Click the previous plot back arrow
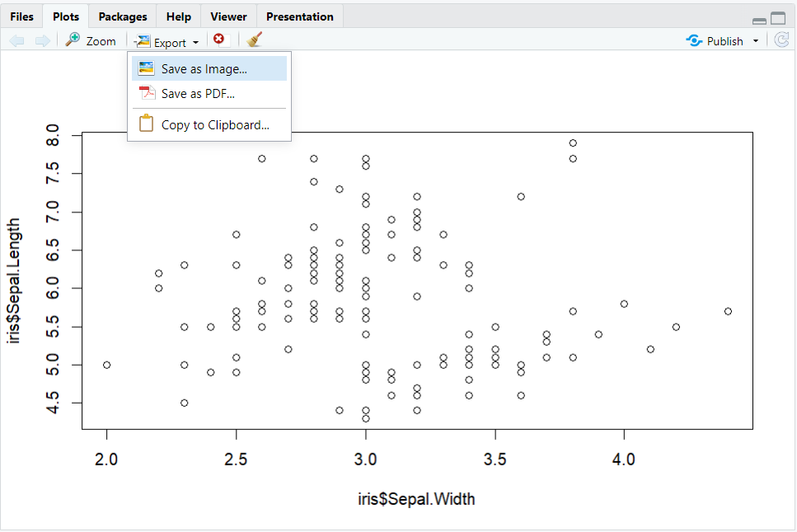Image resolution: width=797 pixels, height=532 pixels. pyautogui.click(x=16, y=40)
